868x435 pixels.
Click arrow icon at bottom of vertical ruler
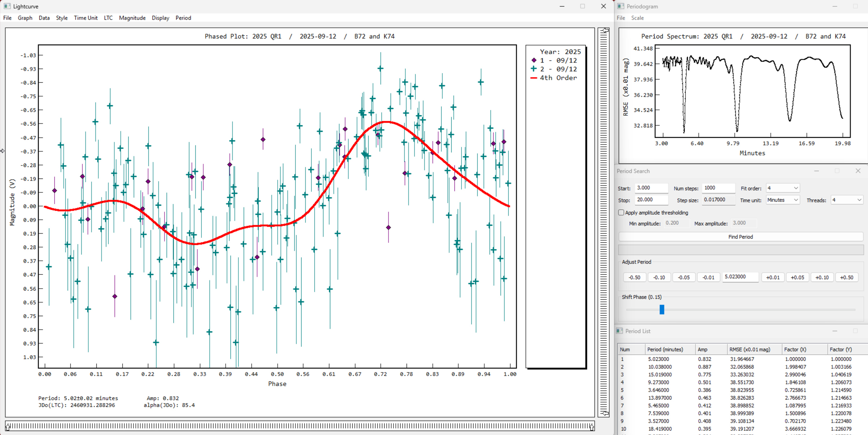coord(605,413)
